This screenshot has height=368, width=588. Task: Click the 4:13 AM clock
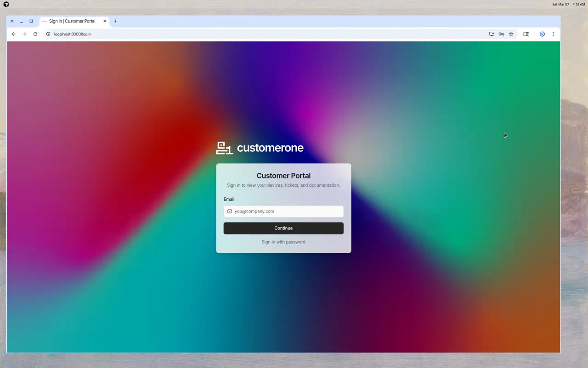(x=579, y=4)
